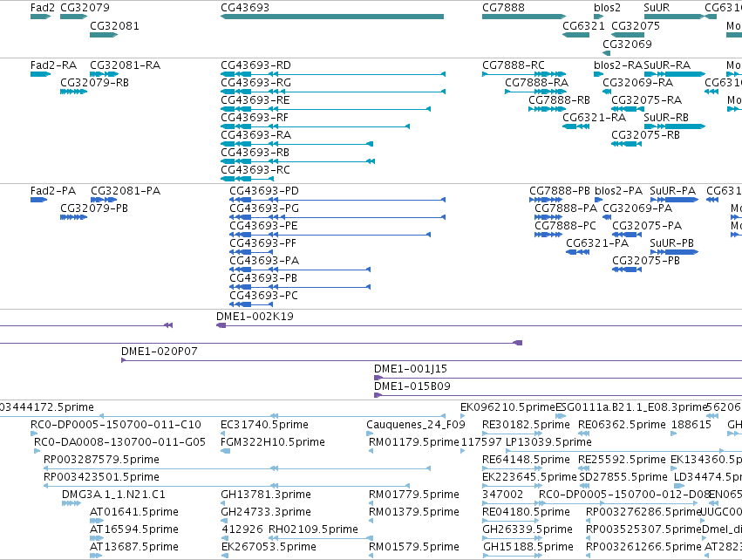Click the CG32075 gene label

click(x=636, y=25)
